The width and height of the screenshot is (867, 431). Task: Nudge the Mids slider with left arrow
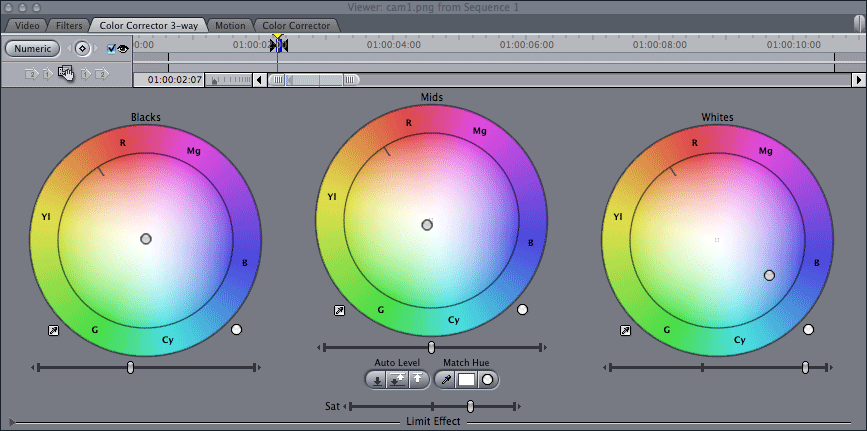pos(319,347)
